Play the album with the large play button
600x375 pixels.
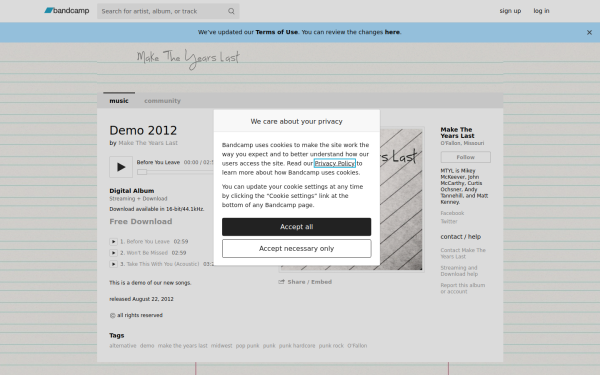tap(121, 167)
